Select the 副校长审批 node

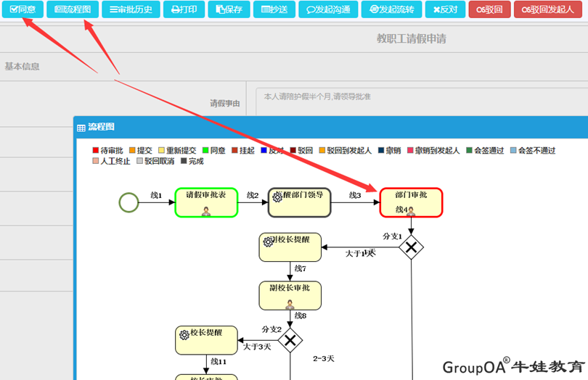click(x=290, y=296)
